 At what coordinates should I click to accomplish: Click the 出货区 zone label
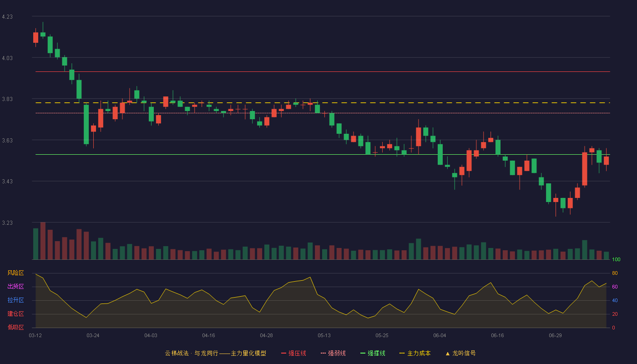point(15,287)
